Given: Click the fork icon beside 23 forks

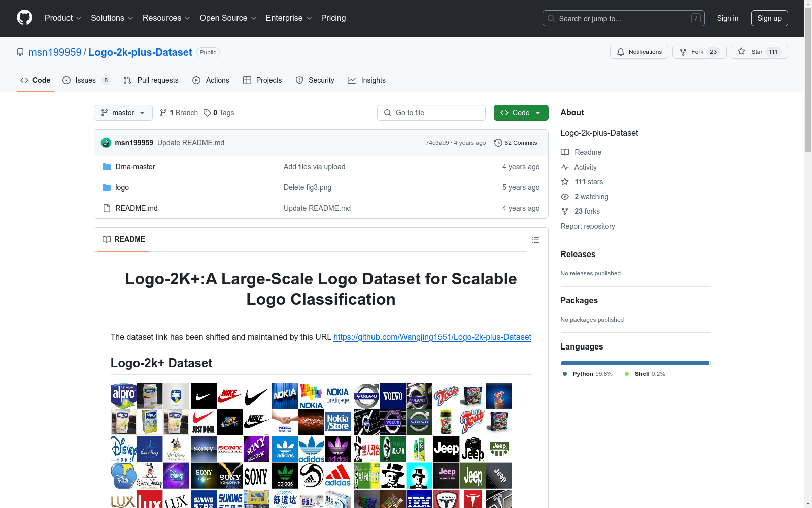Looking at the screenshot, I should (x=565, y=211).
